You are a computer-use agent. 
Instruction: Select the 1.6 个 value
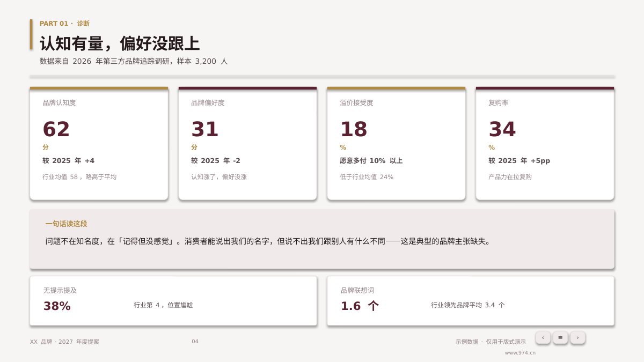tap(360, 306)
